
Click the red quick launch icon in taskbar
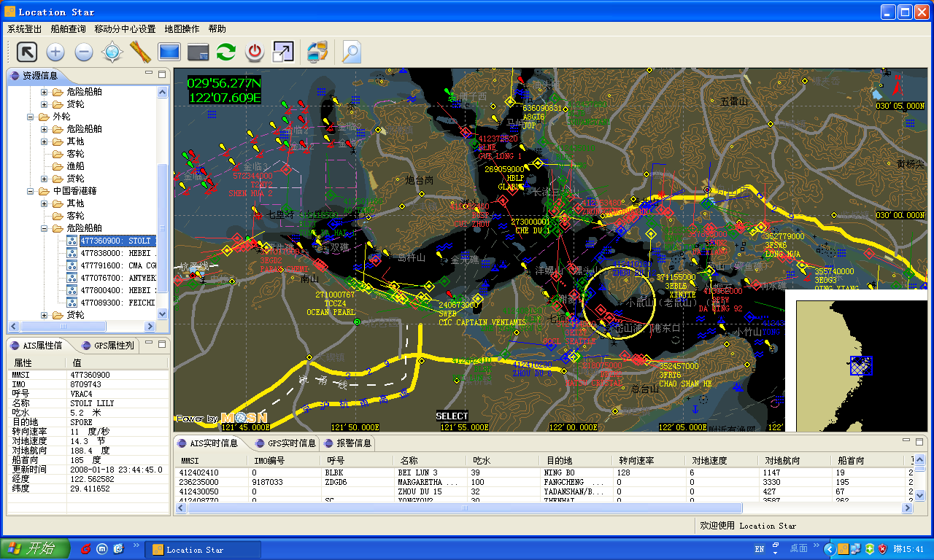[85, 548]
